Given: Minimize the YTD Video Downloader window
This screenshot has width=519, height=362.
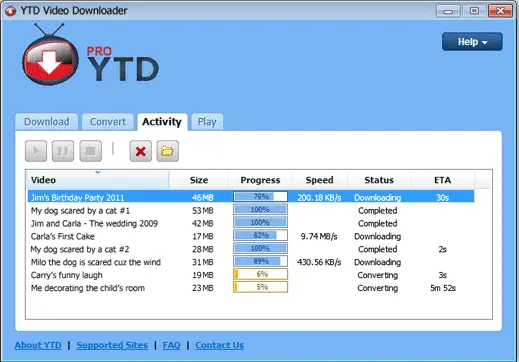Looking at the screenshot, I should (448, 11).
